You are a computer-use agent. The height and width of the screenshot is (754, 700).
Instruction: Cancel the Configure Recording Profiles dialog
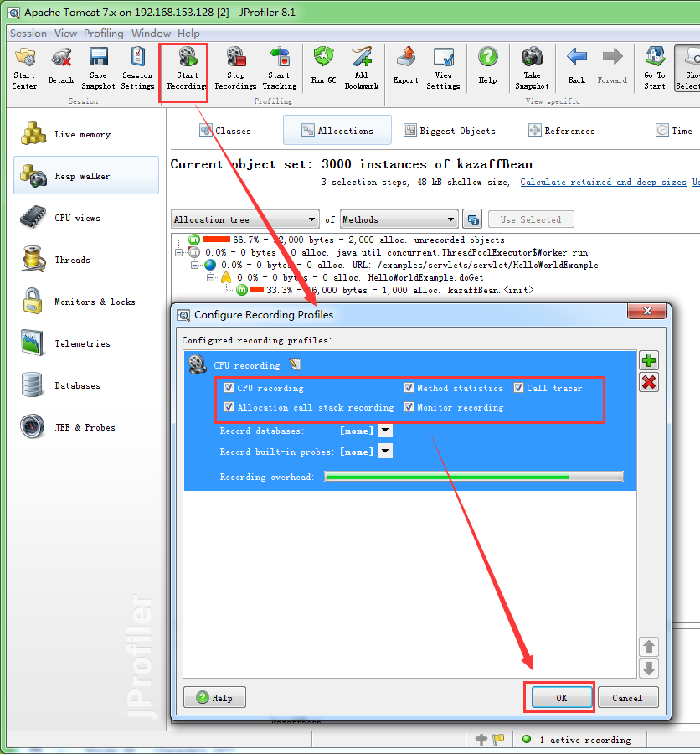click(x=627, y=697)
